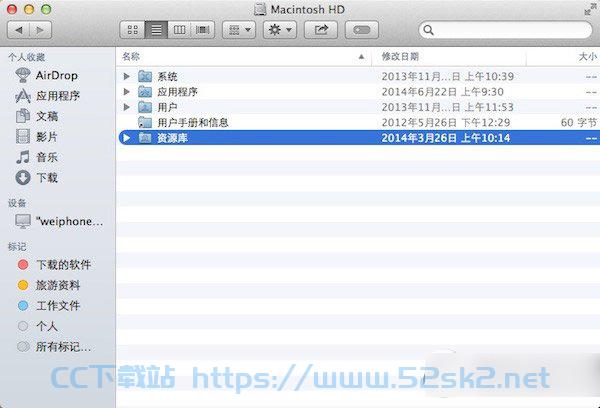Switch to list view
The height and width of the screenshot is (408, 600).
click(156, 30)
